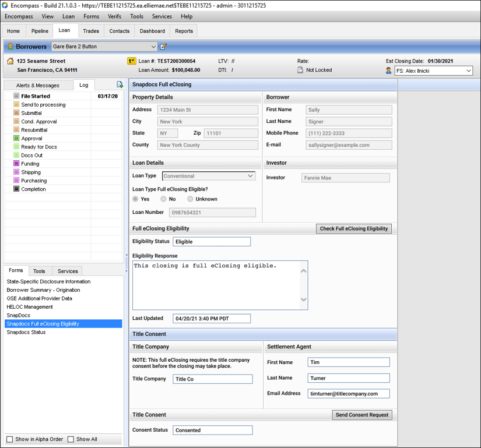Click the file starter user icon
This screenshot has width=481, height=448.
click(x=388, y=70)
